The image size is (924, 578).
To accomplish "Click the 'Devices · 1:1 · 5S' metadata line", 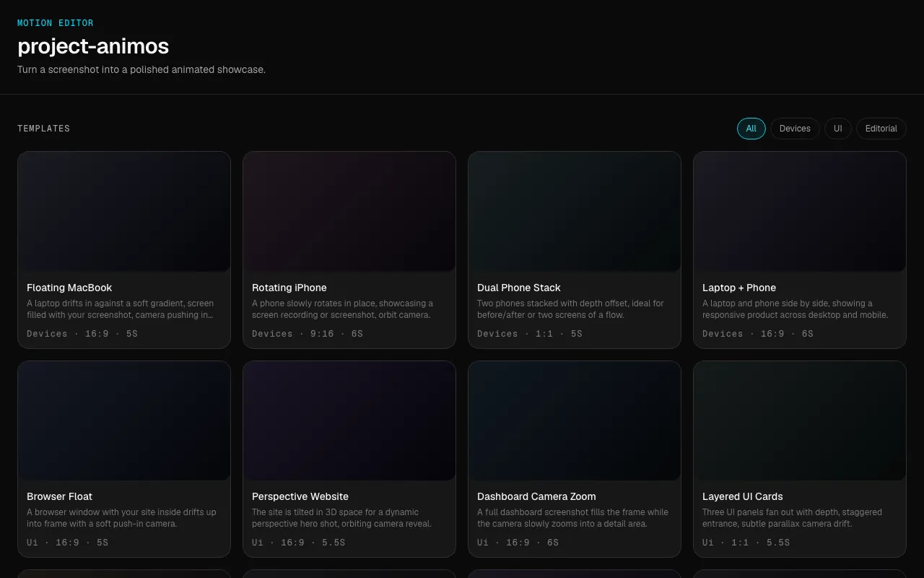I will pos(530,334).
